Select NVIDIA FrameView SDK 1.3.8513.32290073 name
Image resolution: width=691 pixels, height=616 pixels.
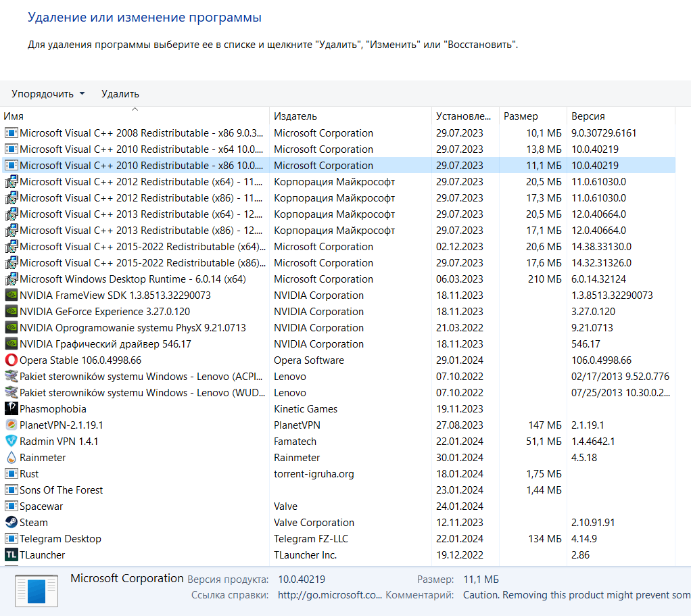coord(115,295)
